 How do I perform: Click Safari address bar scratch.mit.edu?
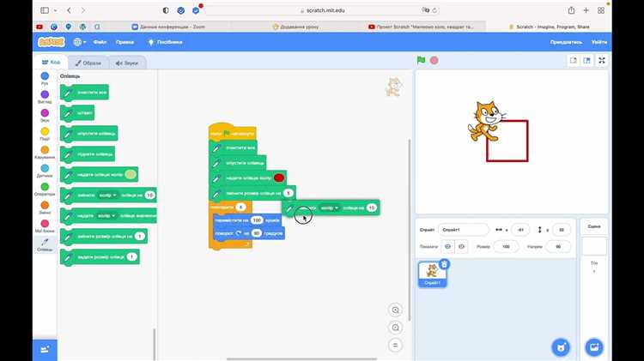coord(322,10)
